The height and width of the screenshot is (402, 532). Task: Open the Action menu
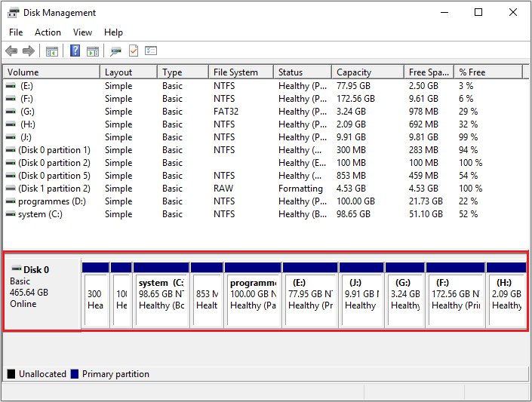(x=48, y=32)
